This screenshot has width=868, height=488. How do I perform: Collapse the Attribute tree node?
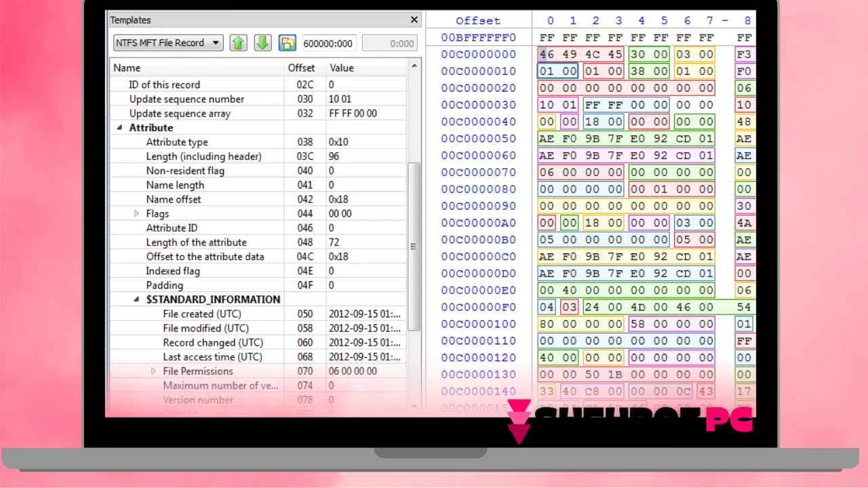pos(119,127)
